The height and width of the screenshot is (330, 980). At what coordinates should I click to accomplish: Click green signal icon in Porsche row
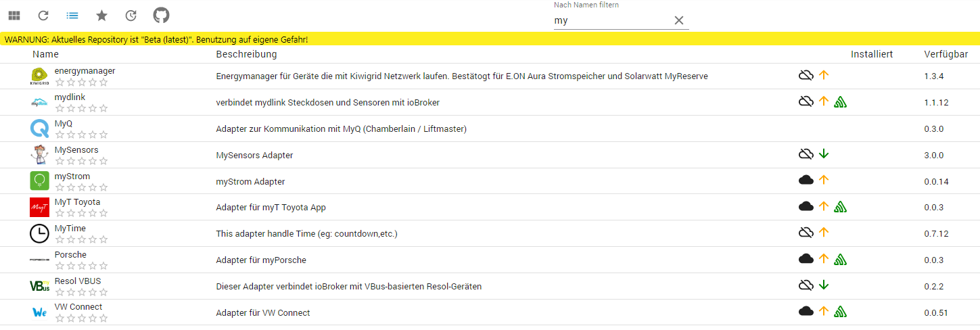click(841, 258)
